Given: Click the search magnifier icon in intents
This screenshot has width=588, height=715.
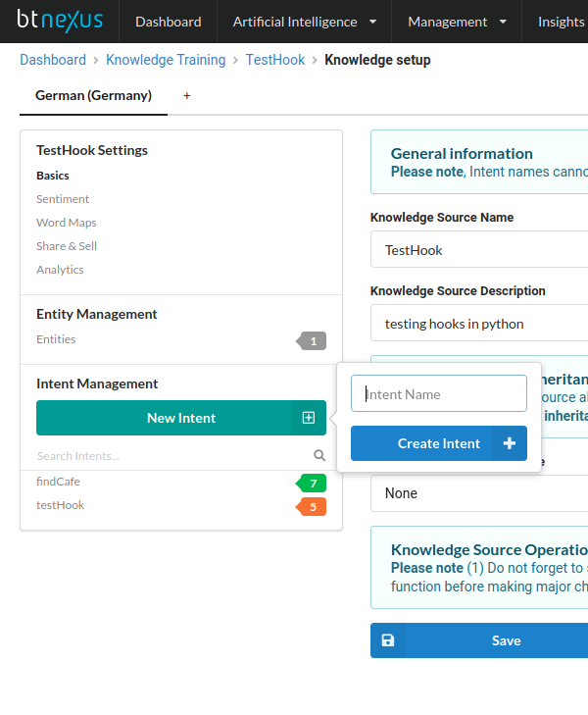Looking at the screenshot, I should coord(319,455).
